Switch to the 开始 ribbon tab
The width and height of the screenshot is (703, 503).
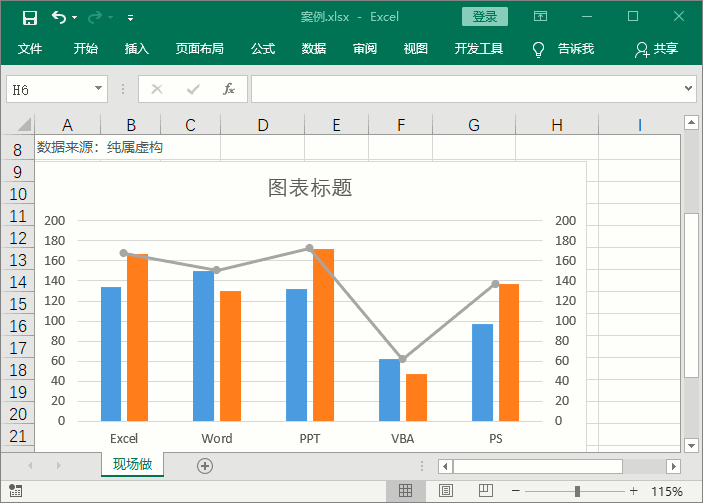[x=86, y=48]
